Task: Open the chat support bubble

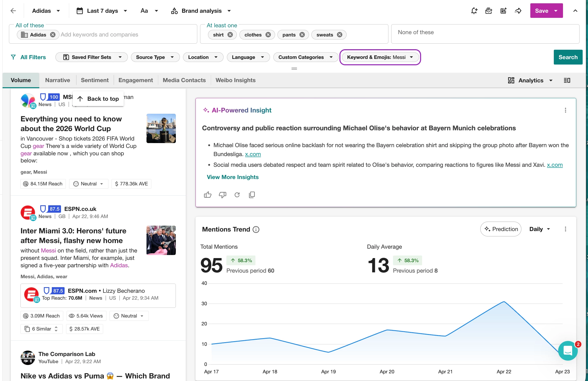Action: (568, 351)
